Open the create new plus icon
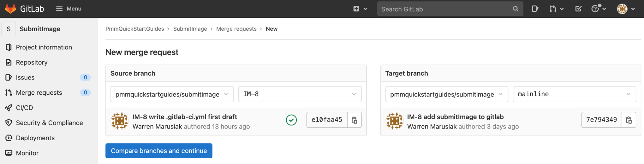 356,9
